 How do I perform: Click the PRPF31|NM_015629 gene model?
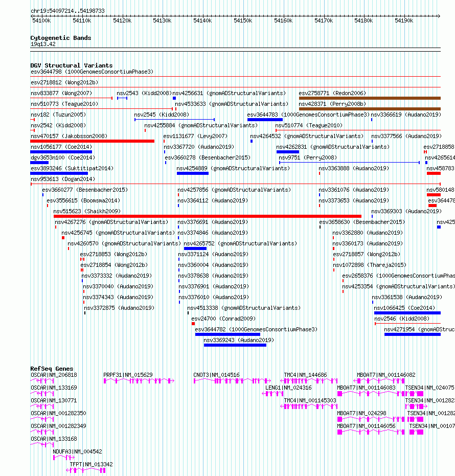tap(139, 381)
